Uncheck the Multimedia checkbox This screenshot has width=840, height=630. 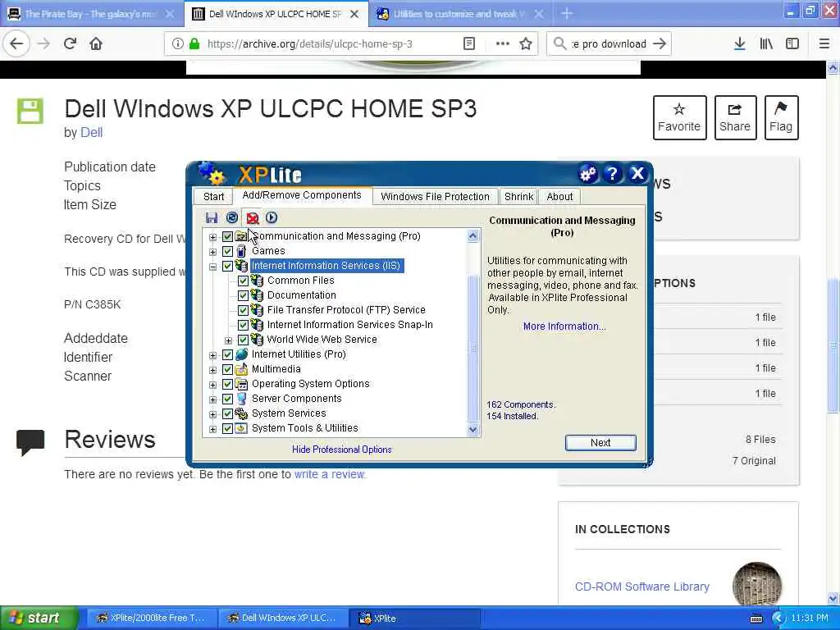pos(228,369)
